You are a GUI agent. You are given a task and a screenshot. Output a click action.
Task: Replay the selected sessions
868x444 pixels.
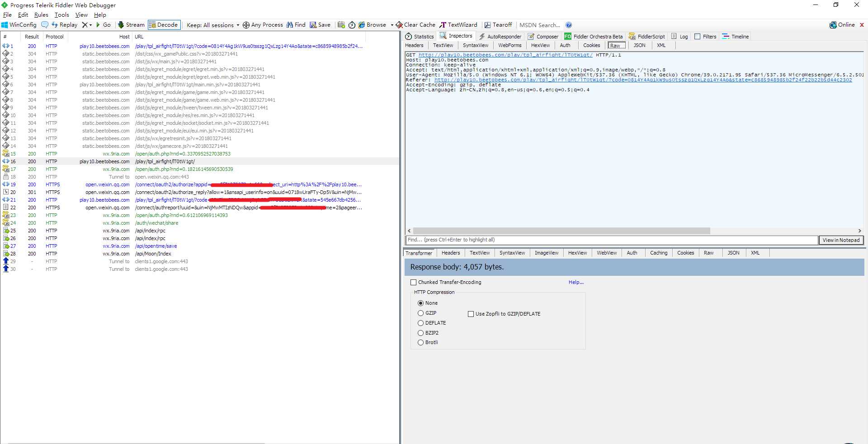coord(64,25)
